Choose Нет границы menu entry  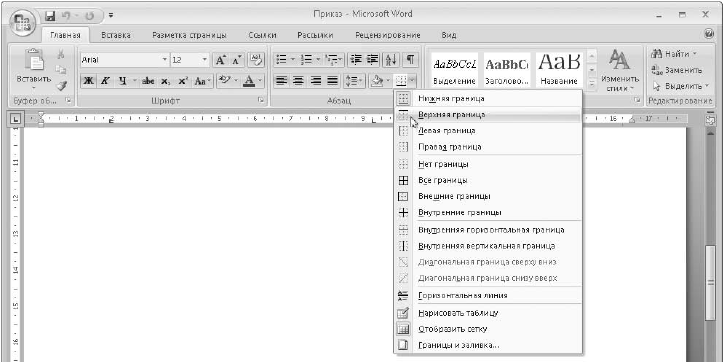(x=488, y=164)
